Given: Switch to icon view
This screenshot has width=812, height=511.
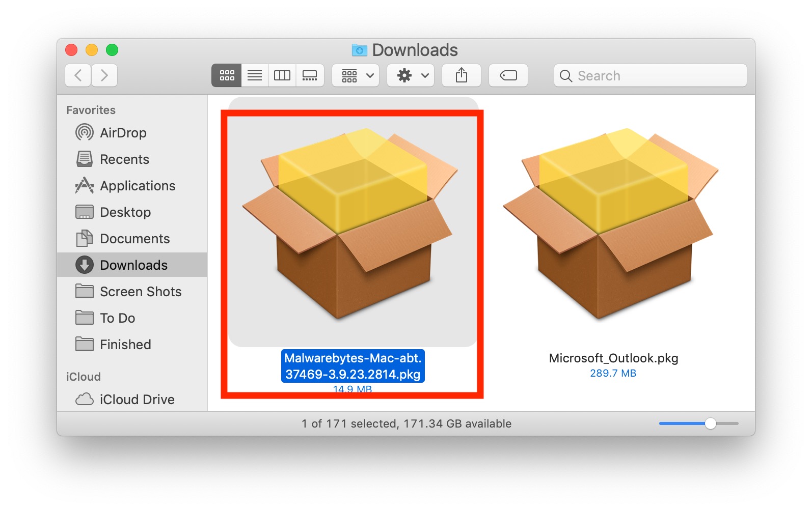Looking at the screenshot, I should pos(227,76).
